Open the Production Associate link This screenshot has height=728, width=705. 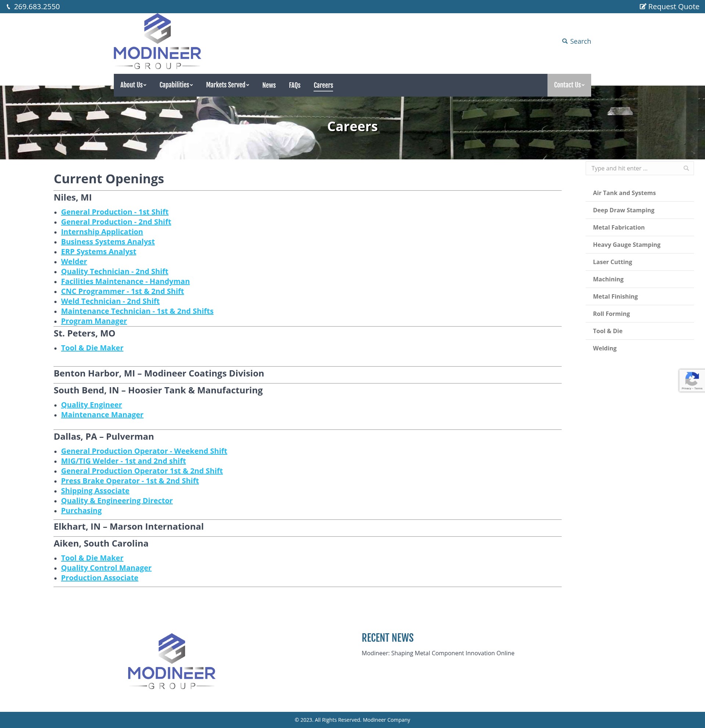100,578
